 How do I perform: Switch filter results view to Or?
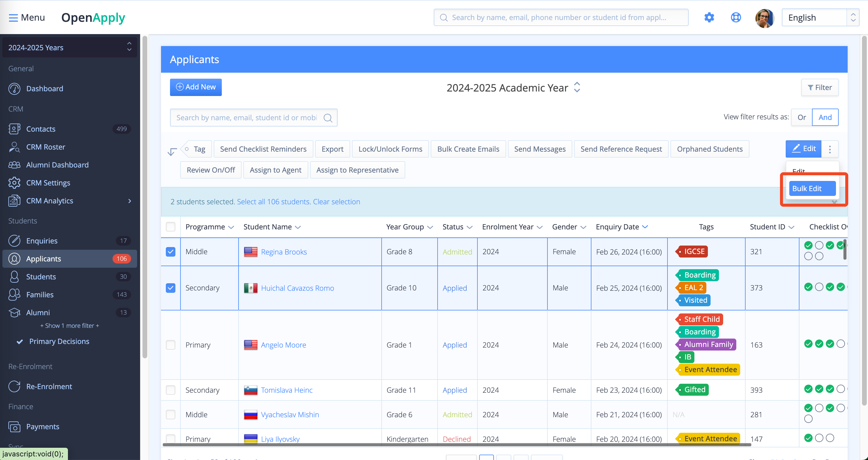click(x=802, y=118)
